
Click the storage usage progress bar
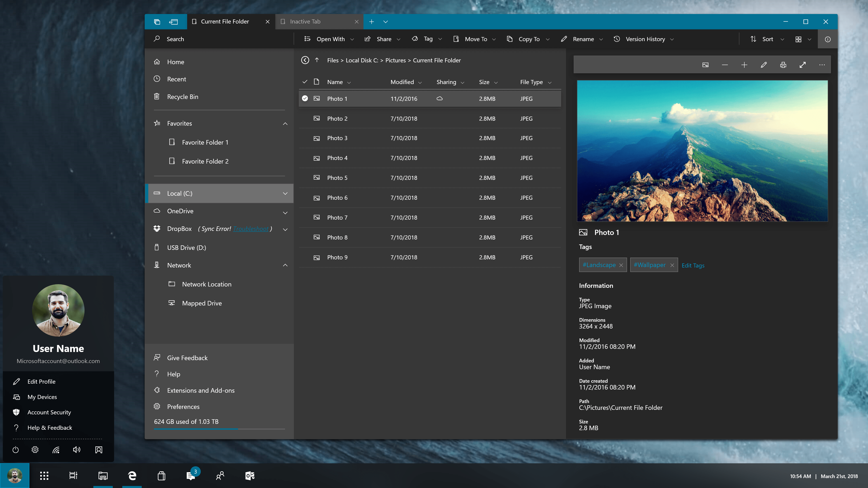click(219, 429)
